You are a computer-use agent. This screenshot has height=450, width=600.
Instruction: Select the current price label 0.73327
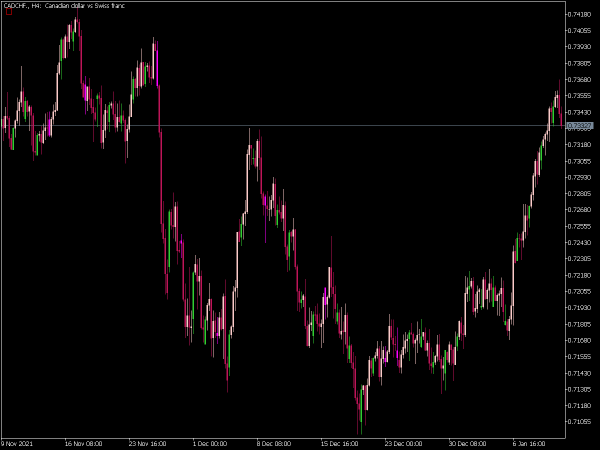pyautogui.click(x=579, y=126)
